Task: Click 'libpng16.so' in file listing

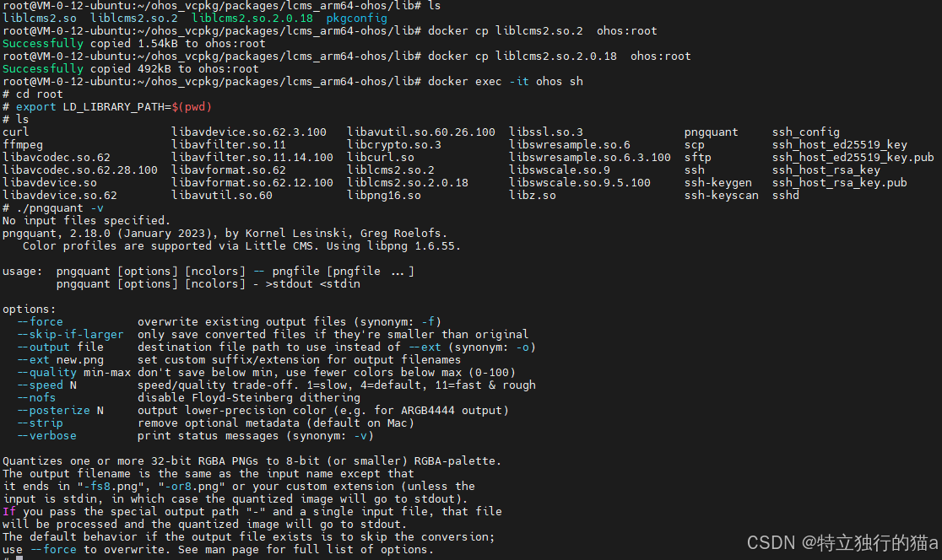Action: 384,195
